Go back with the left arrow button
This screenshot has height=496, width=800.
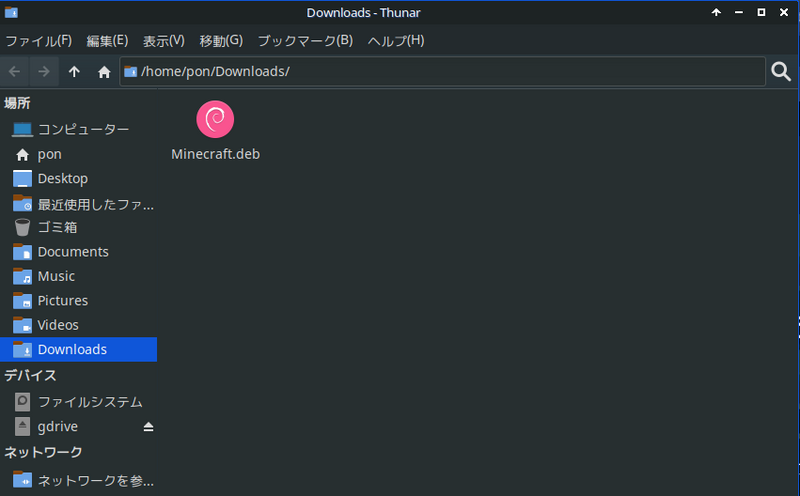14,71
